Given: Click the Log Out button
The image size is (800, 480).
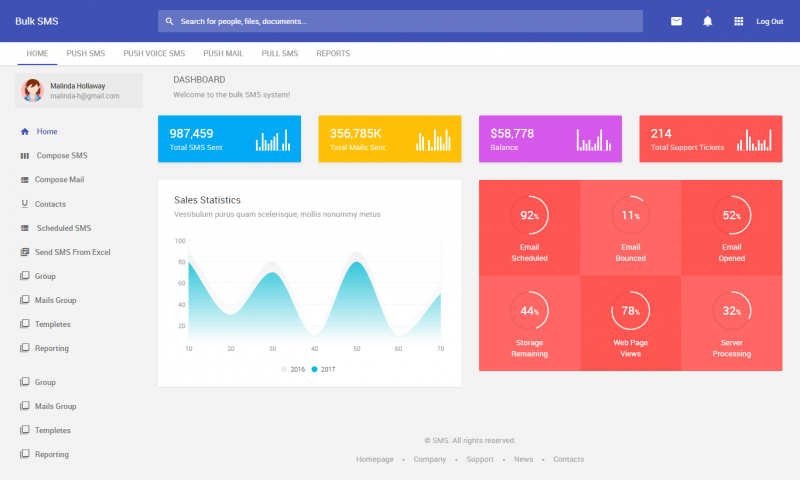Looking at the screenshot, I should [x=769, y=21].
